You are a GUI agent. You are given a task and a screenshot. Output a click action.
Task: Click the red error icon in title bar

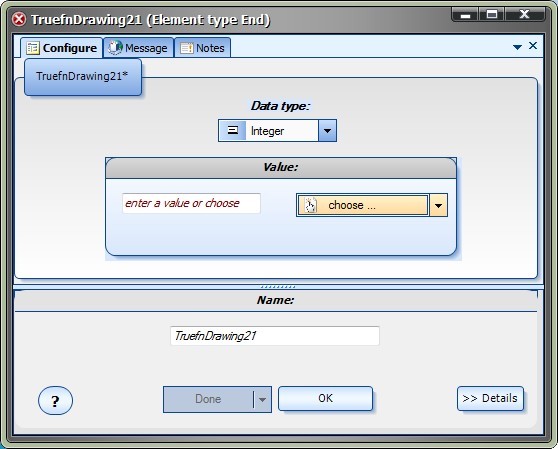coord(19,19)
